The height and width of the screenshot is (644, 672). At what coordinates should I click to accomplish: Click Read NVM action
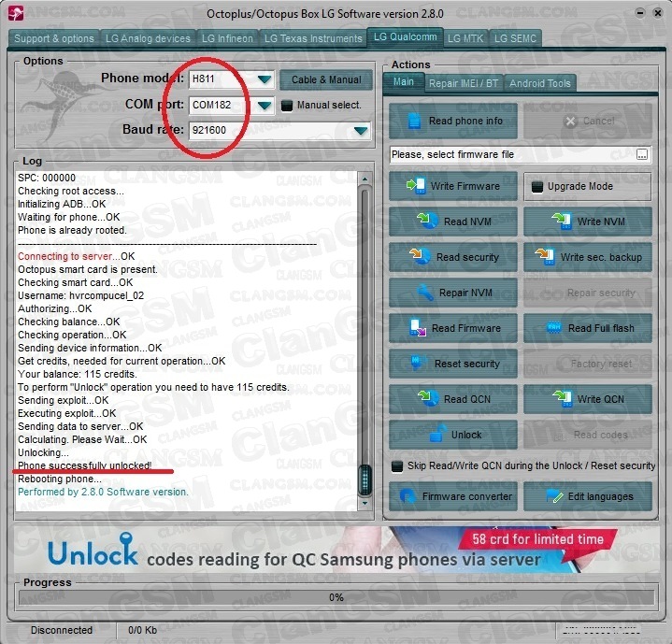tap(452, 222)
